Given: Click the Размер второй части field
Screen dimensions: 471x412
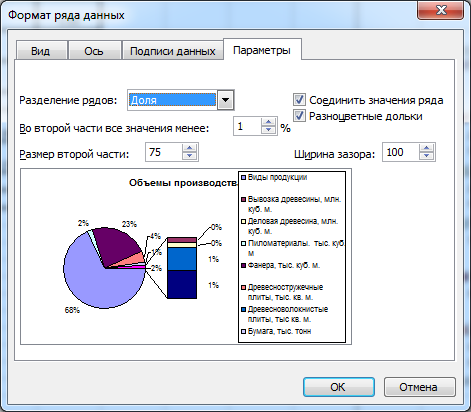Looking at the screenshot, I should coord(164,152).
